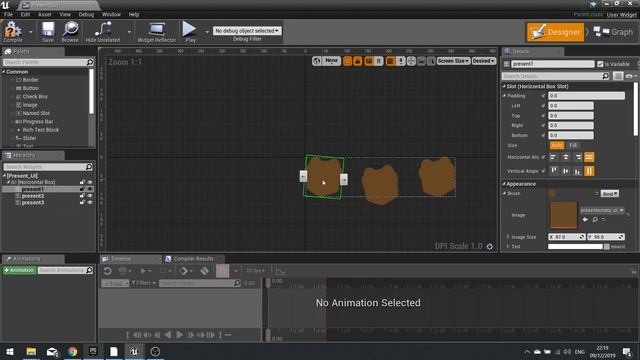Toggle Horizontal Box visibility eye
Viewport: 640px width, 360px height.
(x=90, y=182)
